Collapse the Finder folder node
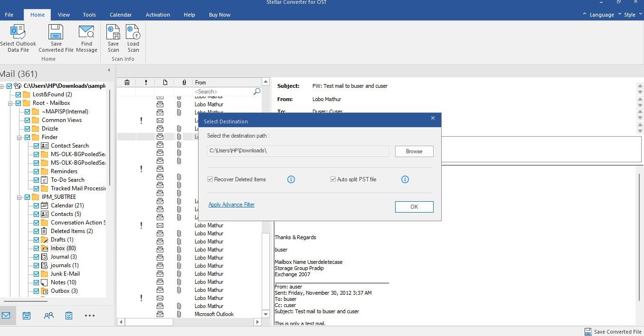This screenshot has height=336, width=644. [19, 137]
